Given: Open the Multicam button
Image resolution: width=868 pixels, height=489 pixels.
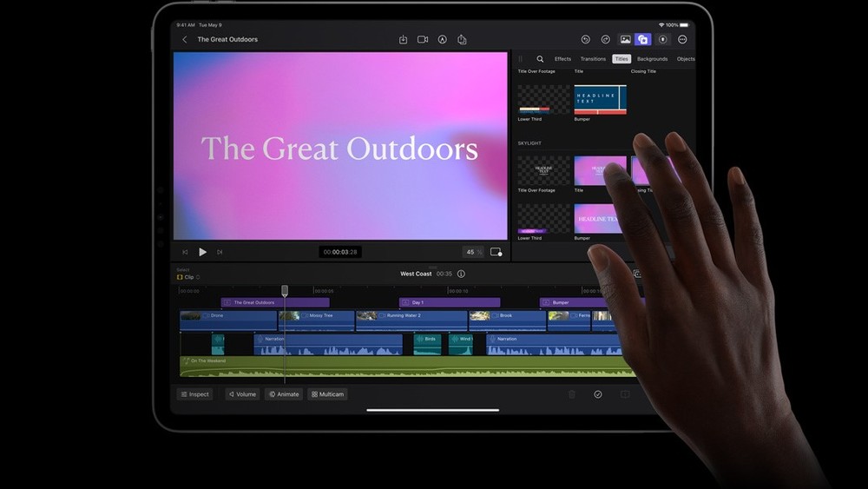Looking at the screenshot, I should 328,394.
